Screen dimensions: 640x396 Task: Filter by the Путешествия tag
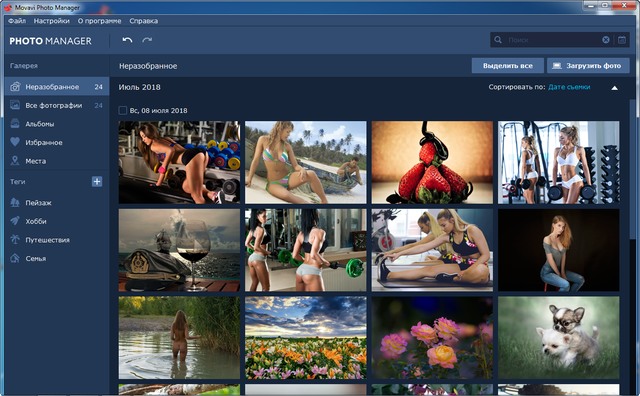(x=57, y=239)
